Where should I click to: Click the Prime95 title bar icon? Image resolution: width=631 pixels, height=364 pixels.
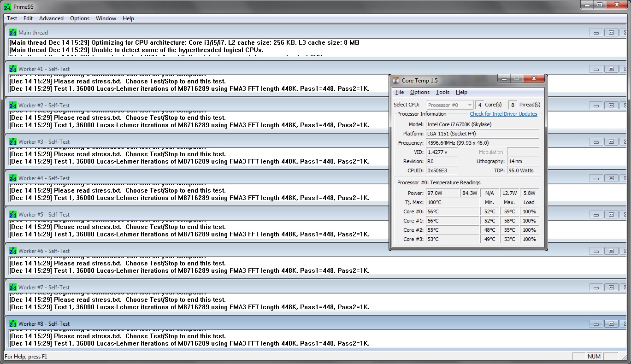click(x=7, y=6)
